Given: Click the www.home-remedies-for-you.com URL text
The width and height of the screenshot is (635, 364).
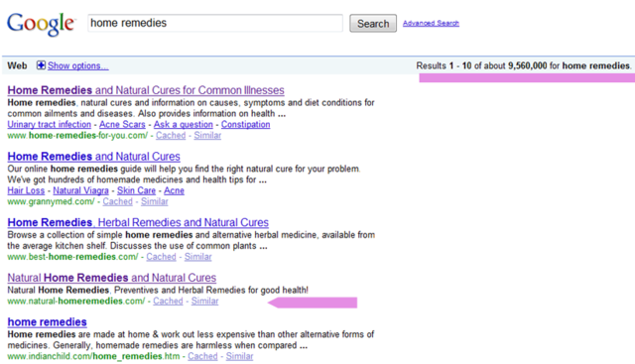Looking at the screenshot, I should tap(77, 135).
